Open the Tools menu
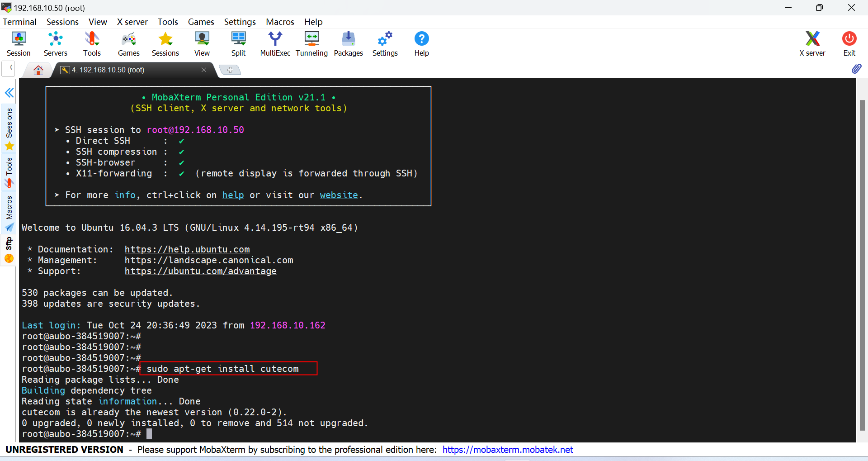 click(x=168, y=22)
